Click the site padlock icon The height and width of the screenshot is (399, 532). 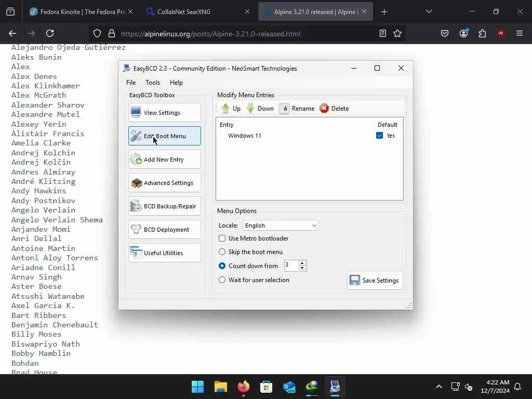(x=112, y=34)
